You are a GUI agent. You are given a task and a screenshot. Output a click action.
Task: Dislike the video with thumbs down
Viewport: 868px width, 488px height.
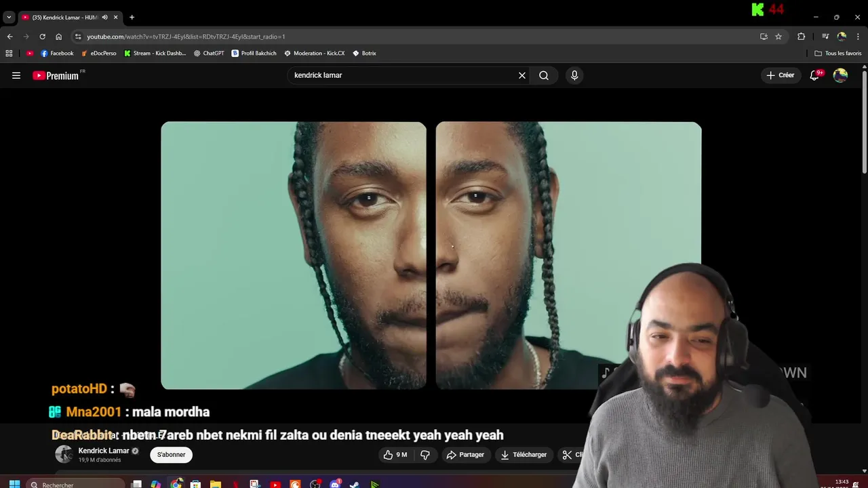point(425,455)
